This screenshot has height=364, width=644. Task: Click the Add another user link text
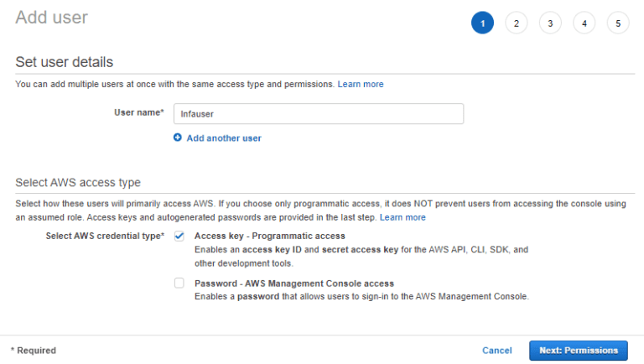pos(224,138)
